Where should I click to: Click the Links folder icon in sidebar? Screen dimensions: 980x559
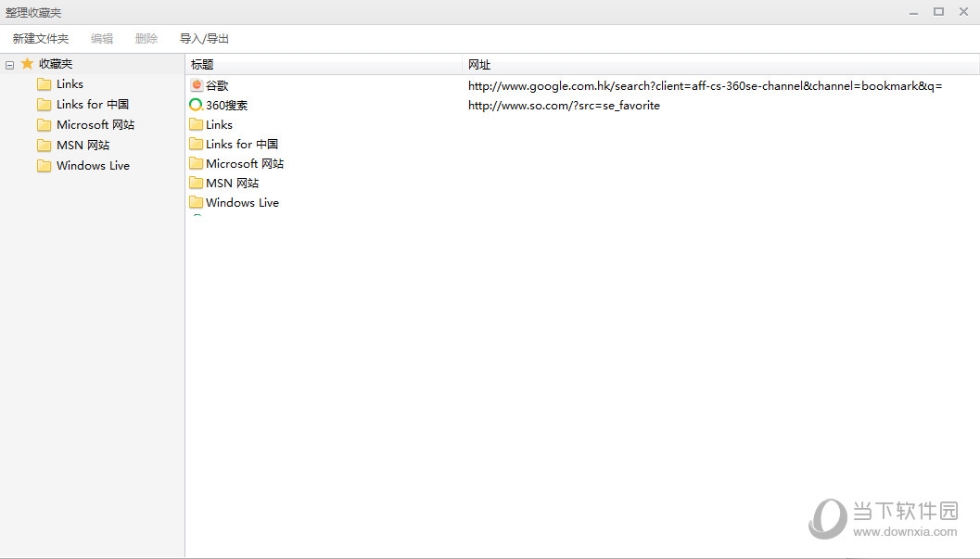44,84
